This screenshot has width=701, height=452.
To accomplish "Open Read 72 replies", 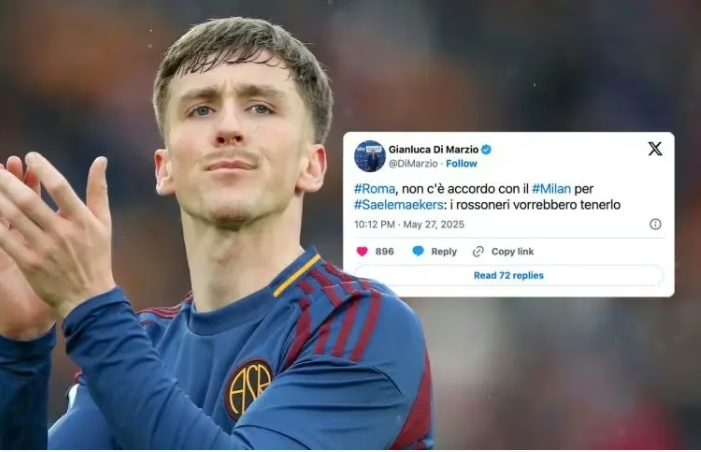I will point(509,275).
